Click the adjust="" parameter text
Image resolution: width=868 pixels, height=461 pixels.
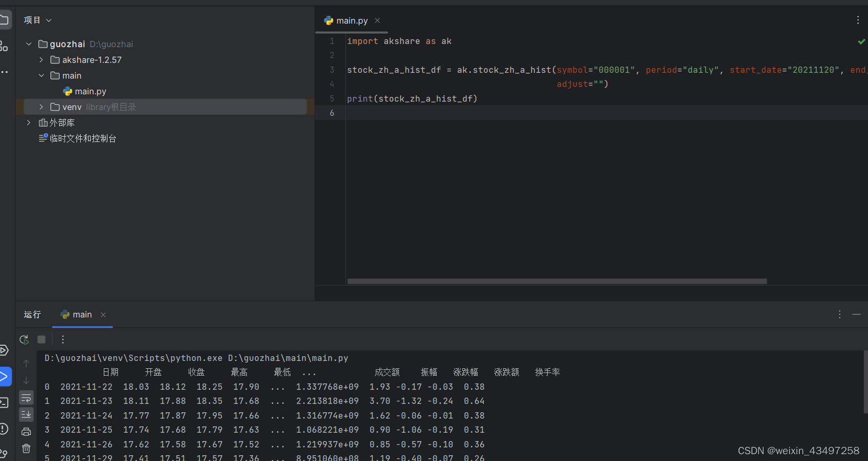tap(582, 84)
